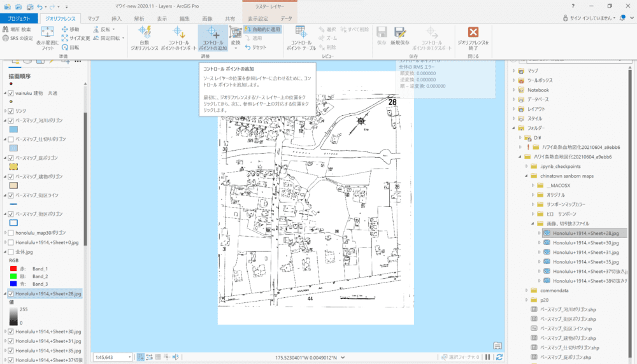This screenshot has width=637, height=364.
Task: Collapse the chinatown sanborn maps folder
Action: point(527,176)
